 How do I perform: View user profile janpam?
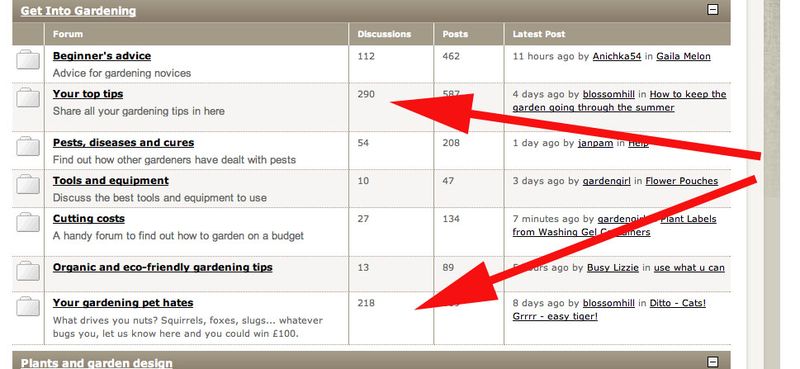pos(595,143)
